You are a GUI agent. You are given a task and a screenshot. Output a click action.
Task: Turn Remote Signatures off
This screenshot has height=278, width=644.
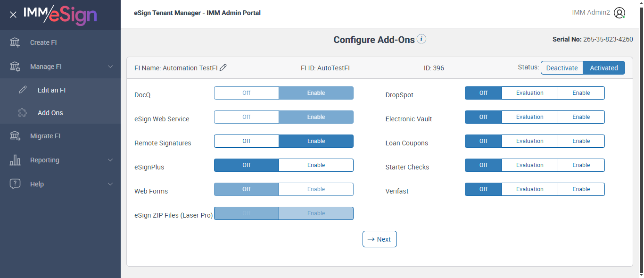coord(247,141)
